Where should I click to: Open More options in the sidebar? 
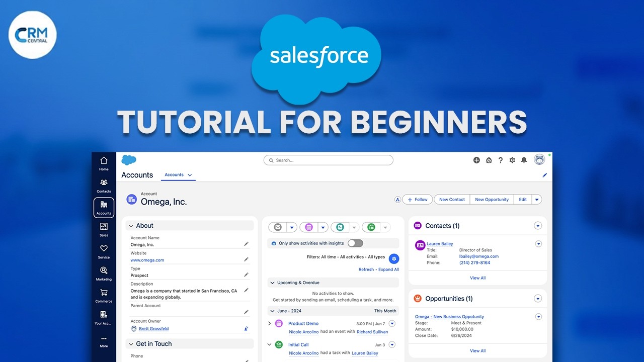(x=104, y=341)
